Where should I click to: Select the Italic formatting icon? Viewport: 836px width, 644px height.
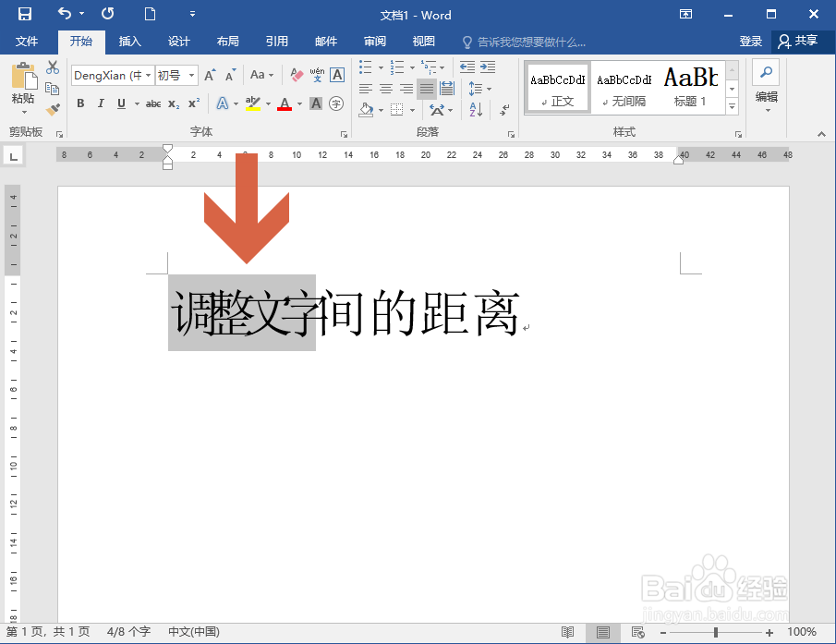(x=101, y=103)
